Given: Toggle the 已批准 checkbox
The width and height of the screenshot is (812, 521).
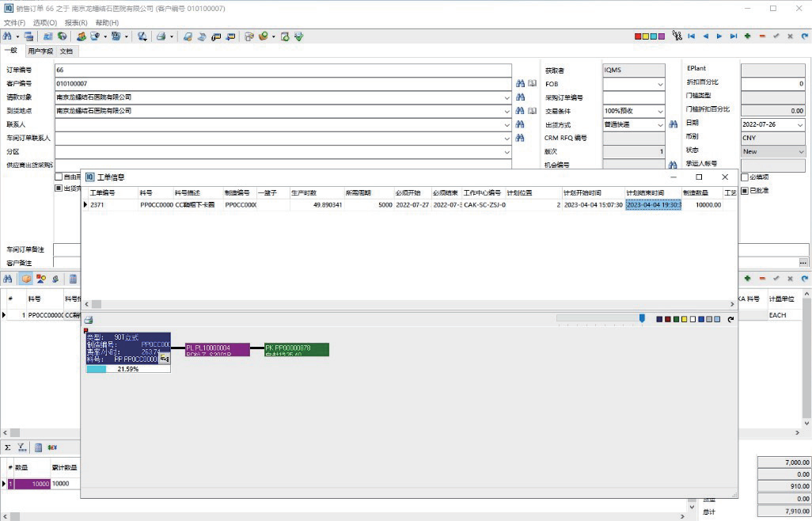Looking at the screenshot, I should tap(745, 190).
